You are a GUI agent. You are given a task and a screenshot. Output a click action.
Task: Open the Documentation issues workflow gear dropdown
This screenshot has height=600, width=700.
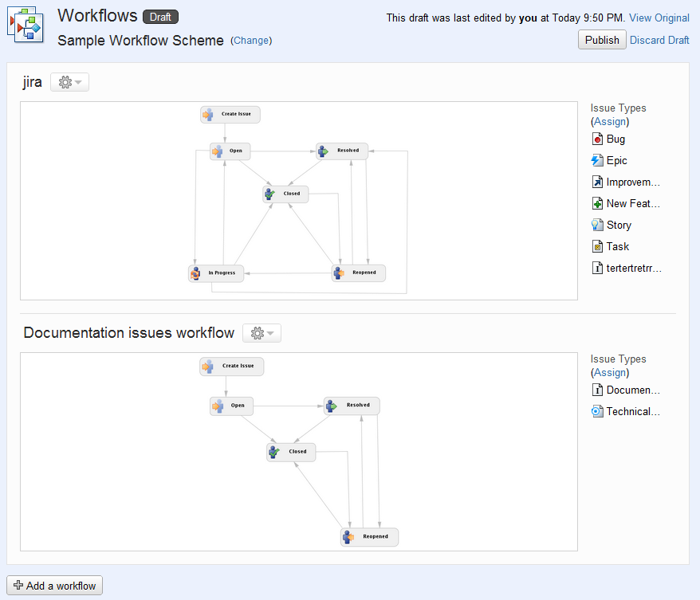click(x=262, y=333)
